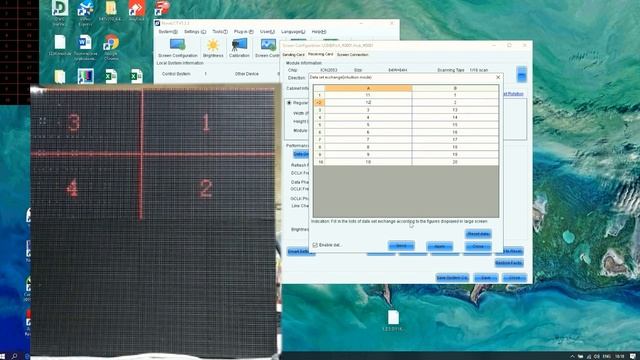The width and height of the screenshot is (640, 360).
Task: Click cell with value 13 in column B
Action: coord(455,110)
